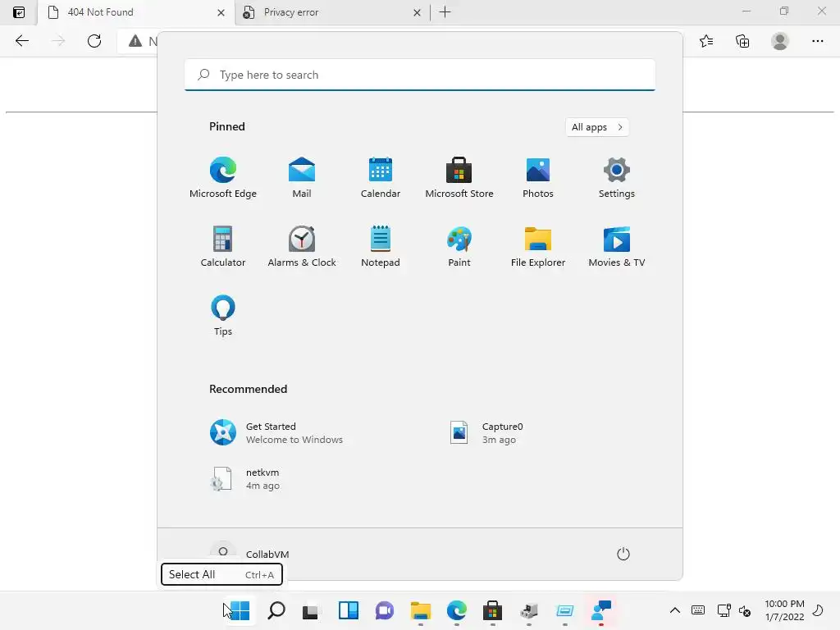Expand All apps list

pyautogui.click(x=597, y=127)
